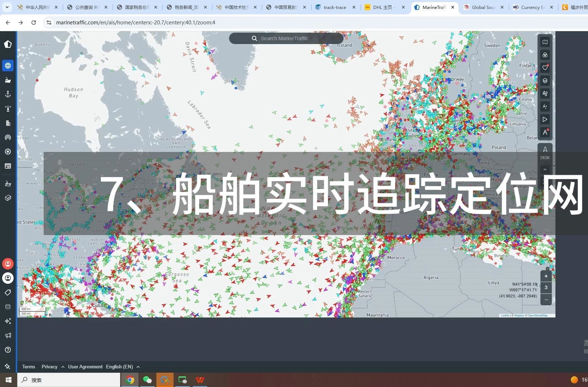Image resolution: width=588 pixels, height=387 pixels.
Task: Open the distance measure compass tool
Action: [545, 132]
